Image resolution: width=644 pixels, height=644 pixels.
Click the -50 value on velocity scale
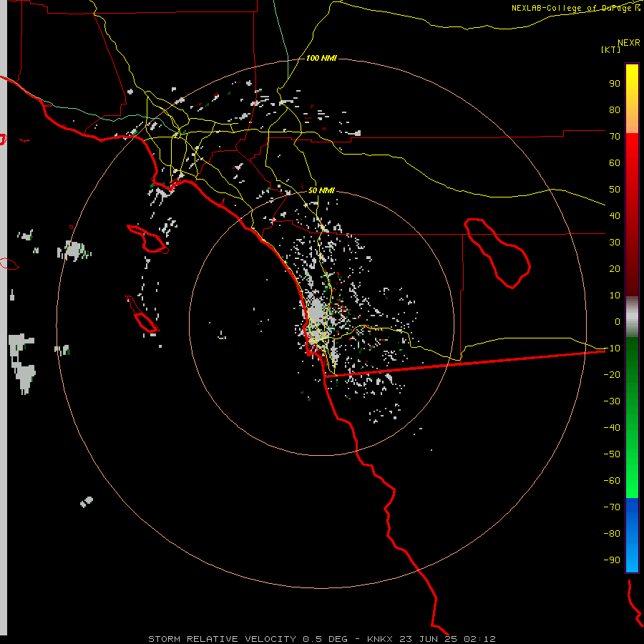612,454
